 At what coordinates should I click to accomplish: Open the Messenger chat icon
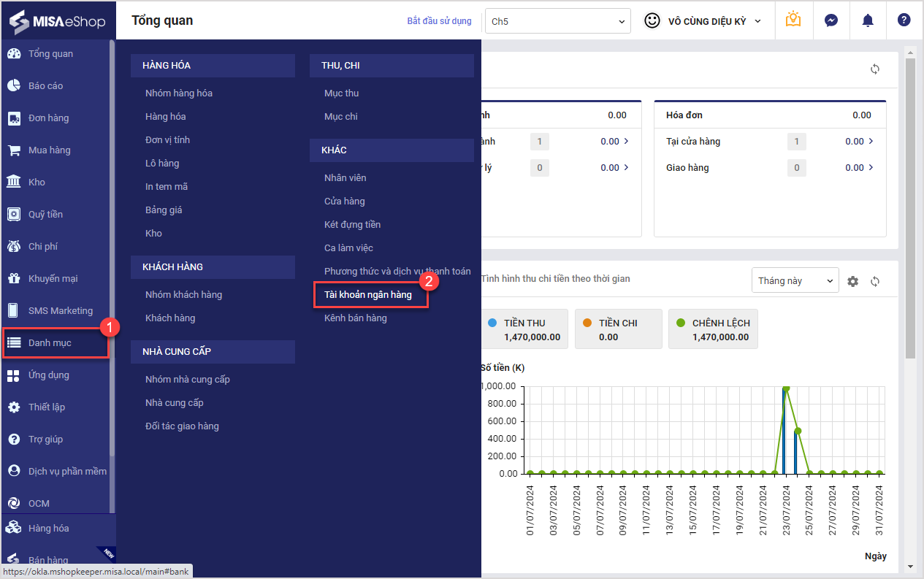point(831,20)
